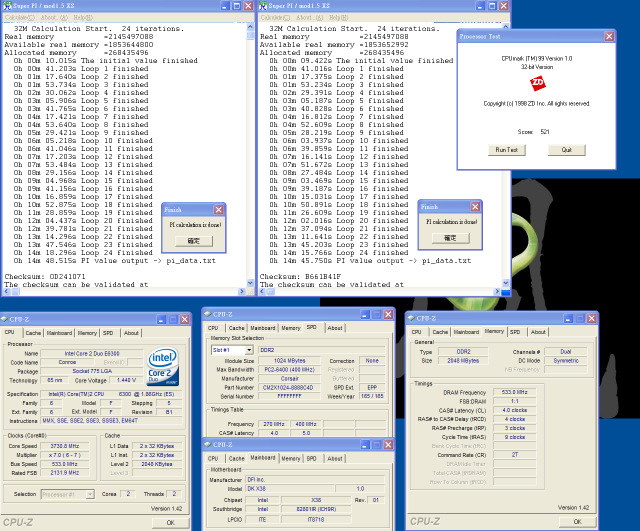Select Memory tab in CPU-Z SPD window
The image size is (640, 531).
tap(291, 328)
